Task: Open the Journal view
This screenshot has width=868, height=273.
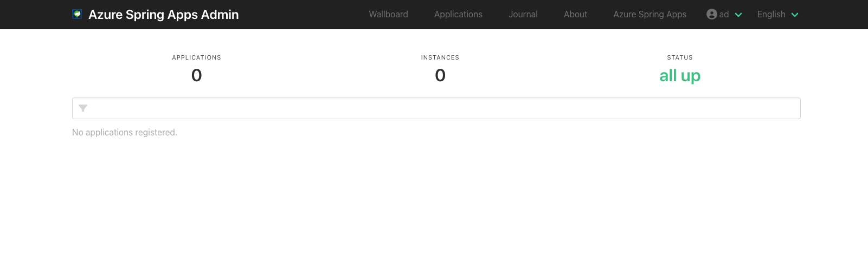Action: pyautogui.click(x=523, y=14)
